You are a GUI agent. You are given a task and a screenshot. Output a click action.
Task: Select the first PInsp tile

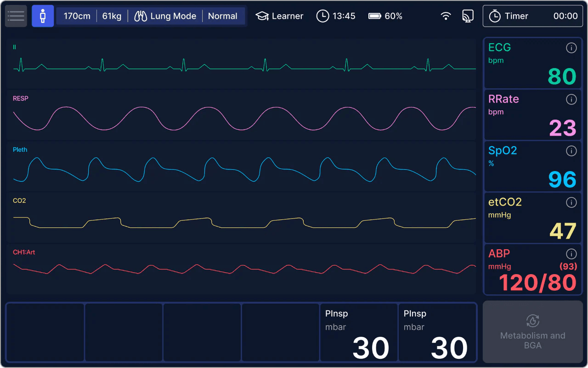pyautogui.click(x=358, y=332)
